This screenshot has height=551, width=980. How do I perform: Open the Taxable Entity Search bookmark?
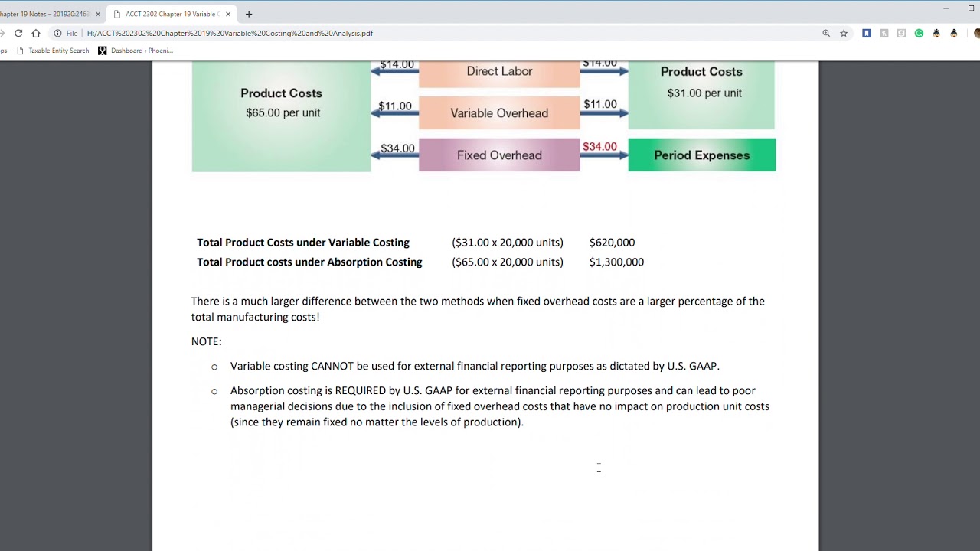[53, 51]
